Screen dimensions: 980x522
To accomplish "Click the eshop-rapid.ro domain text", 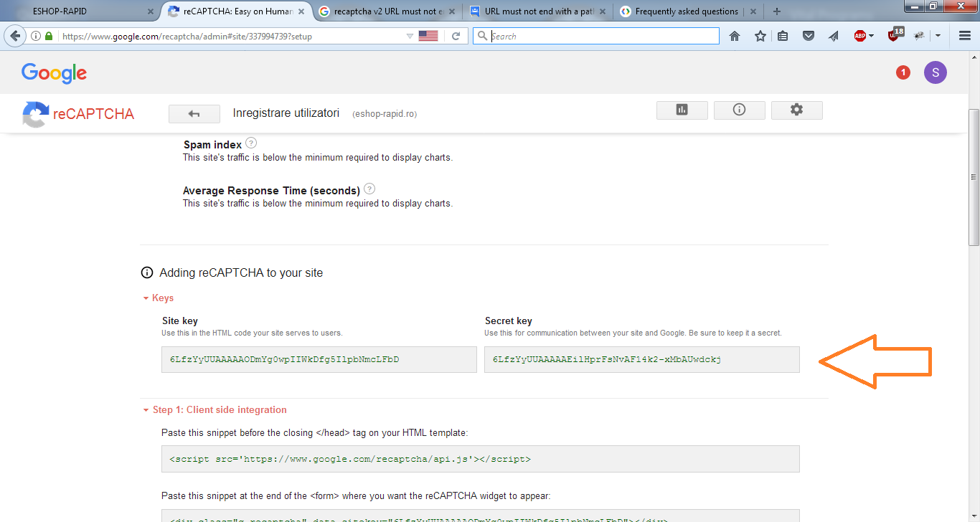I will click(385, 114).
